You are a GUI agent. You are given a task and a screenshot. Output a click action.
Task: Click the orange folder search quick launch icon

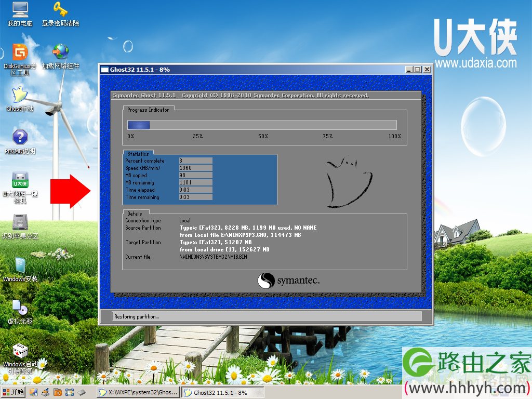(57, 393)
